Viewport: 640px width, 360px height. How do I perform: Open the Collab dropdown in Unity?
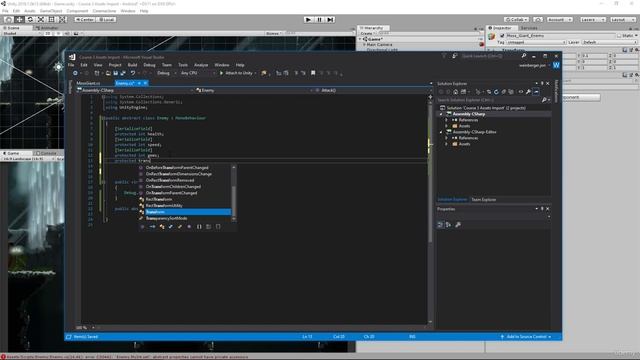click(516, 19)
